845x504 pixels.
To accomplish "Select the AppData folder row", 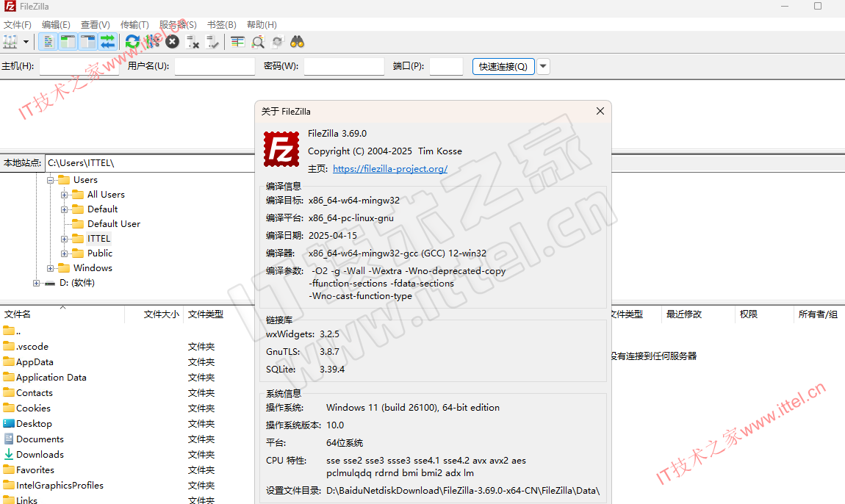I will click(127, 362).
